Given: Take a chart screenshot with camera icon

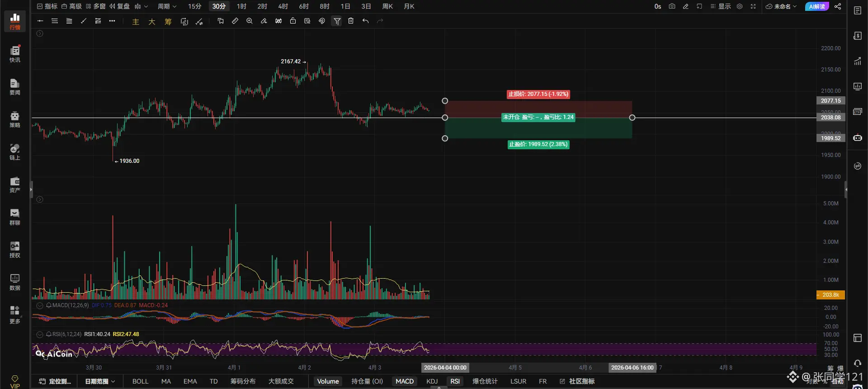Looking at the screenshot, I should pyautogui.click(x=672, y=6).
